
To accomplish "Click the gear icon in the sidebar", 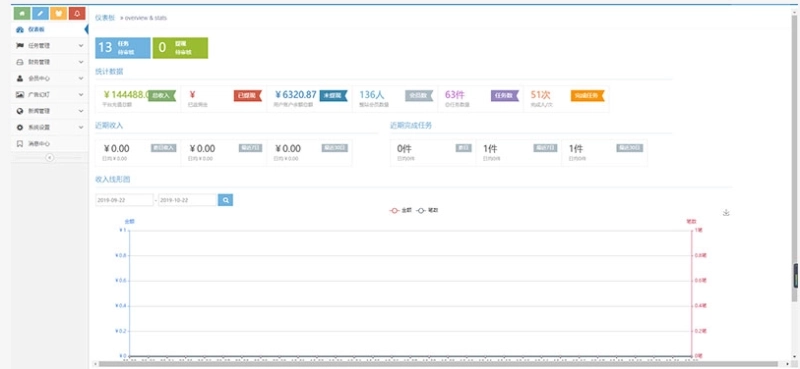I will pos(20,127).
